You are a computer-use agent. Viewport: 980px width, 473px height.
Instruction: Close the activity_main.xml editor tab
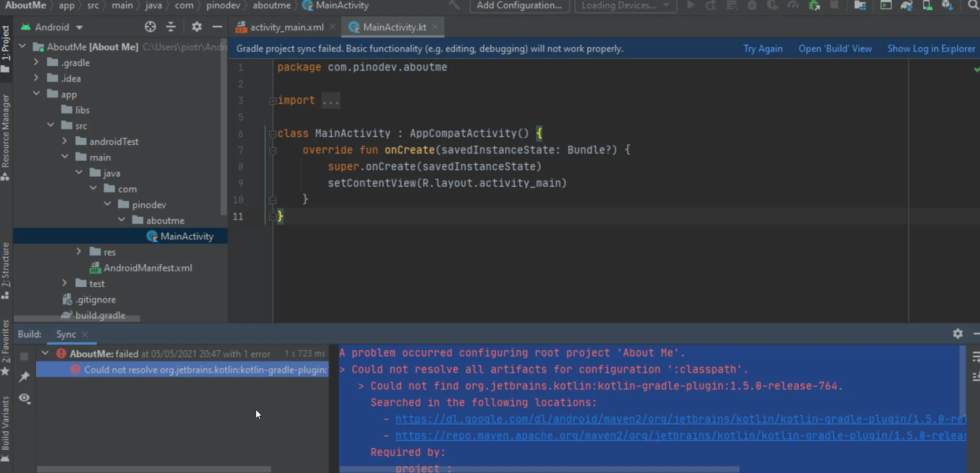click(x=332, y=27)
